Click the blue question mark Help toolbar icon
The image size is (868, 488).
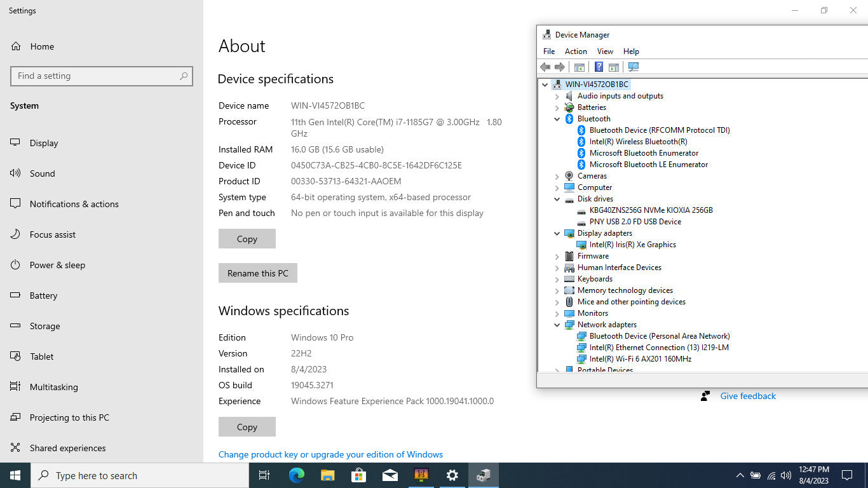(599, 67)
